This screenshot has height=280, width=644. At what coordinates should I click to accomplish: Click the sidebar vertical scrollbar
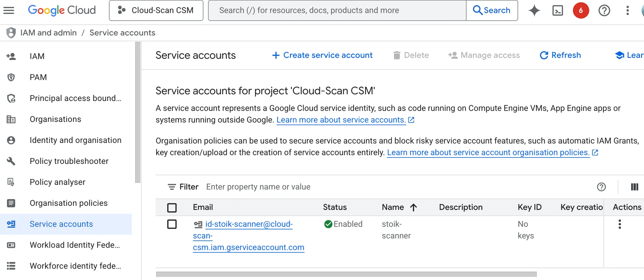138,112
